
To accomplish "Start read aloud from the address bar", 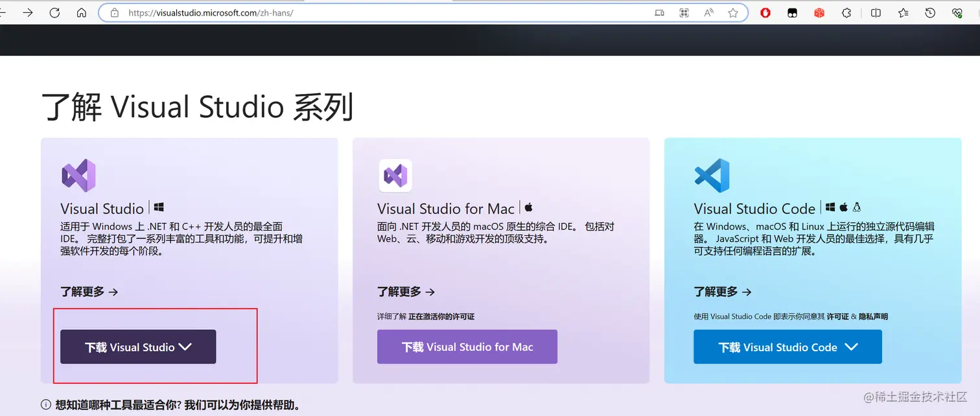I will [x=708, y=12].
